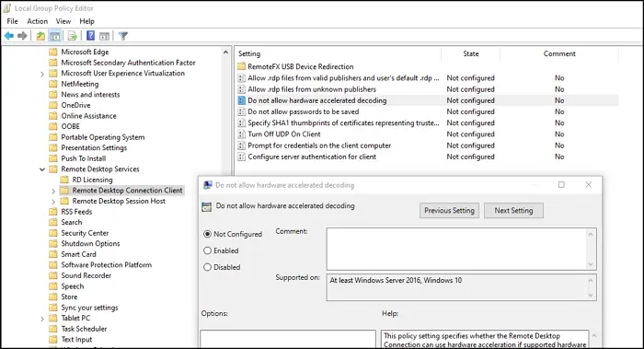Click the Microsoft Edge folder icon

(x=53, y=52)
